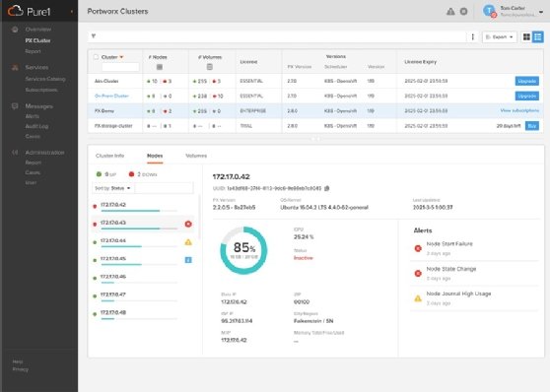550x392 pixels.
Task: Click the round settings icon in the header
Action: (463, 12)
